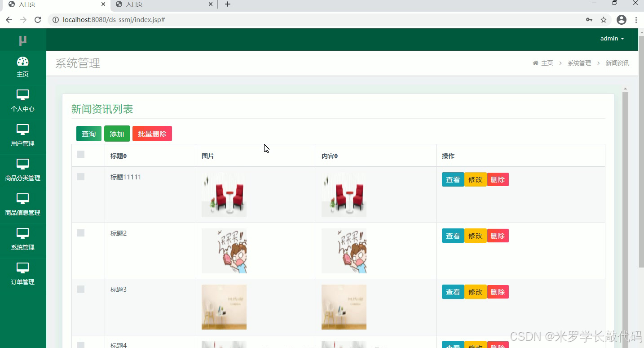Click the 新闻资讯列表 heading

102,109
